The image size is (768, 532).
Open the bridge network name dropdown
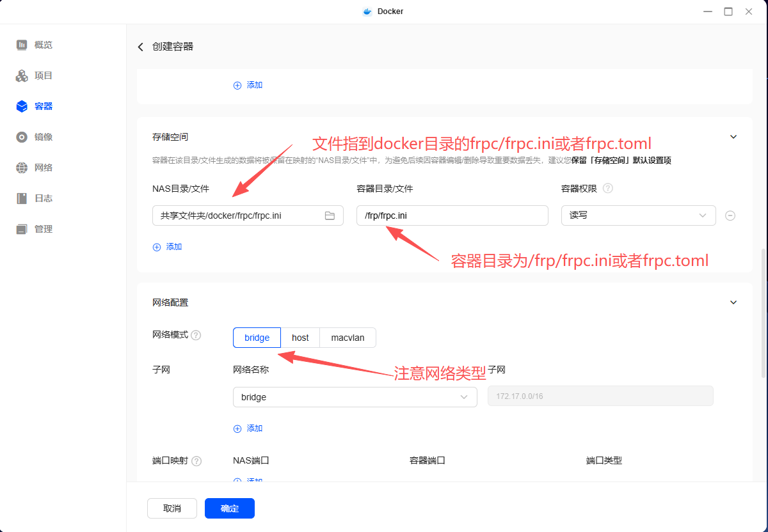[x=355, y=397]
